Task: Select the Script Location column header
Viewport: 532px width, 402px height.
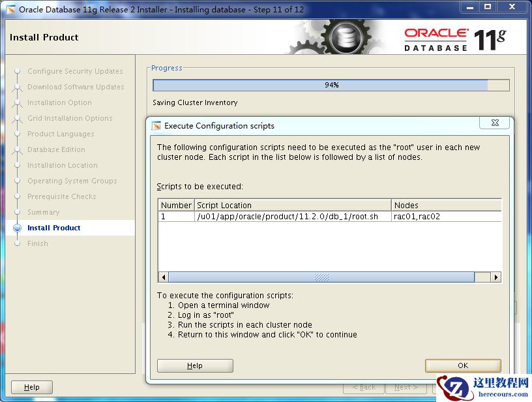Action: click(x=293, y=205)
